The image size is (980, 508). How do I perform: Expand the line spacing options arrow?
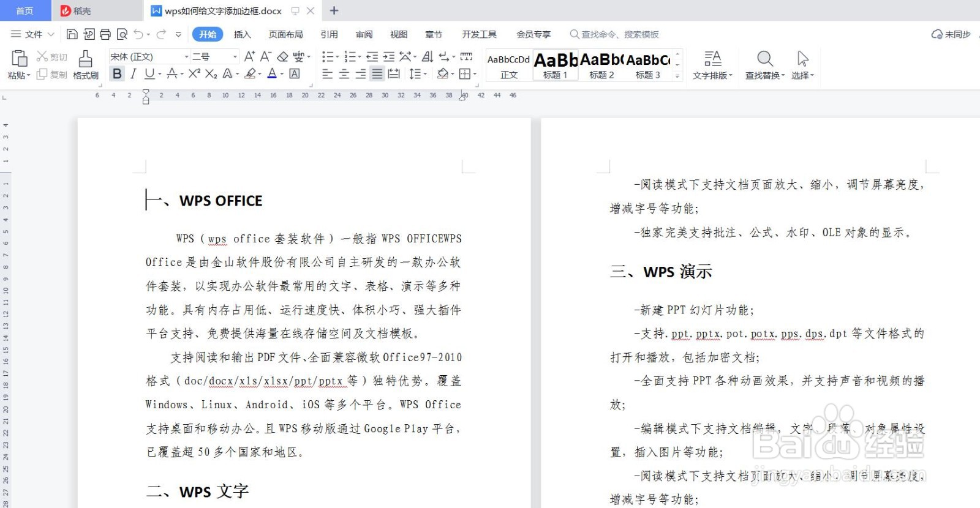[x=426, y=75]
